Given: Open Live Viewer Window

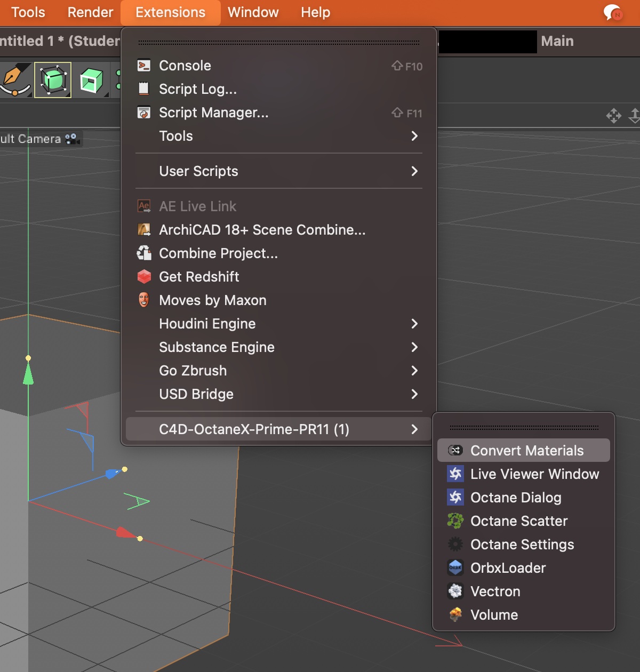Looking at the screenshot, I should pos(524,474).
